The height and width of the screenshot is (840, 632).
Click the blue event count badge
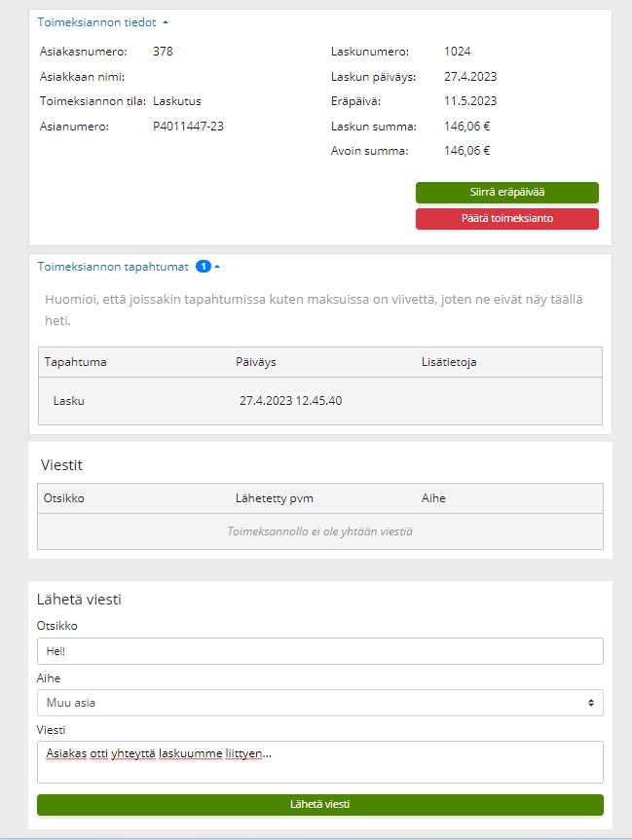pyautogui.click(x=204, y=266)
